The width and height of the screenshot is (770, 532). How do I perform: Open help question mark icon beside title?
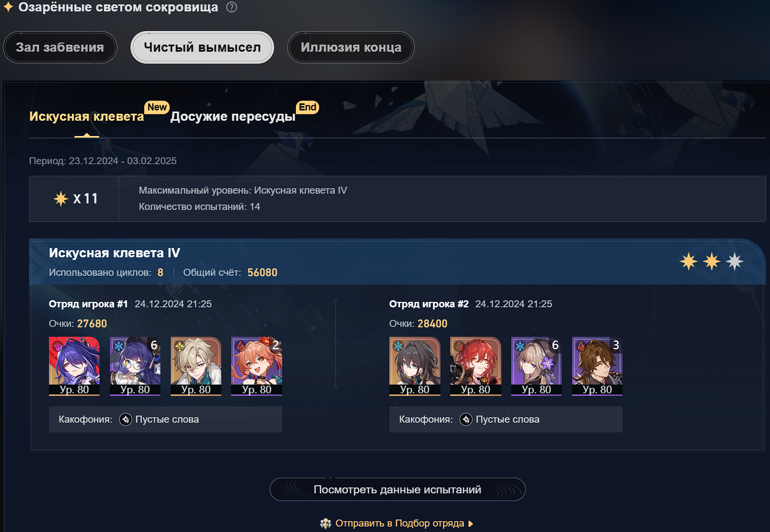click(232, 8)
